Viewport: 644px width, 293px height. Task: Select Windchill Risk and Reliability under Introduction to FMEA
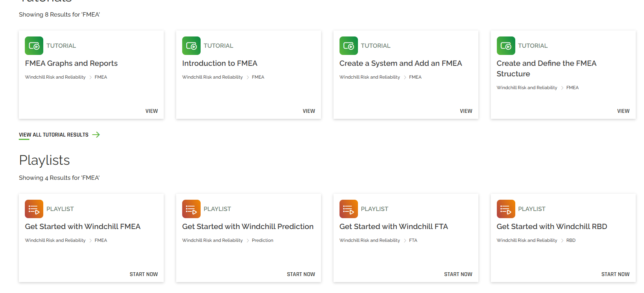pyautogui.click(x=212, y=77)
